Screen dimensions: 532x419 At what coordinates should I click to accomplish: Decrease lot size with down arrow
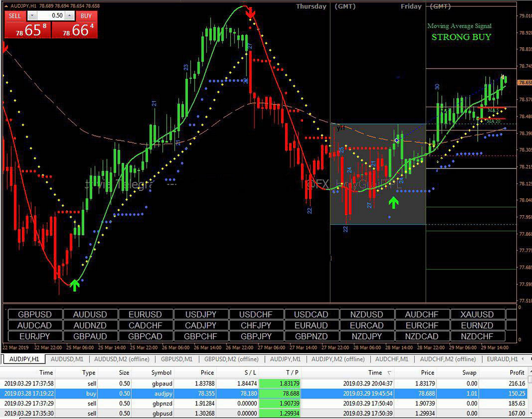coord(32,16)
